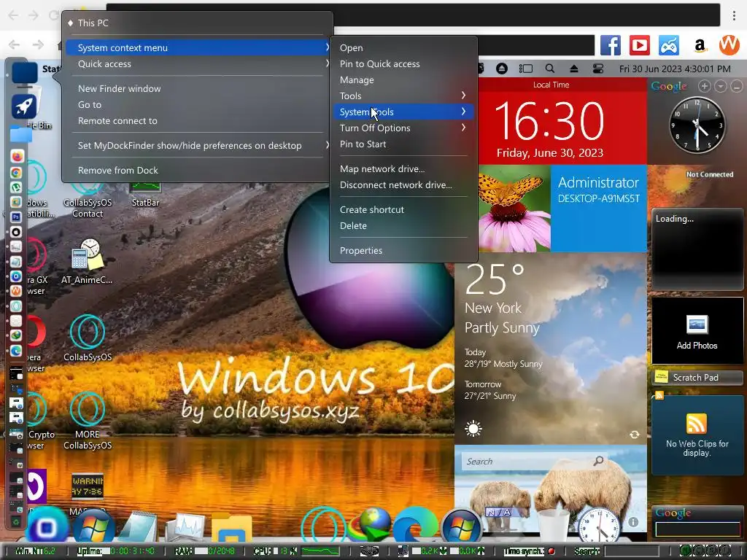
Task: Open the clock icon in bottom dock
Action: (x=599, y=526)
